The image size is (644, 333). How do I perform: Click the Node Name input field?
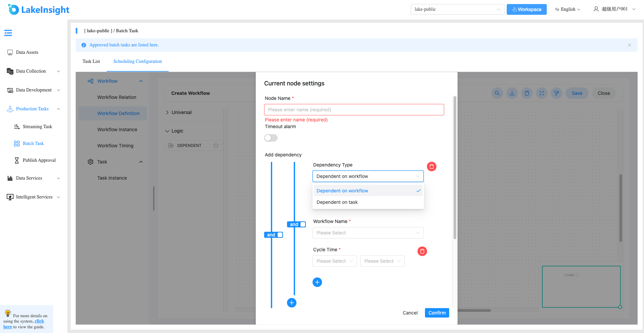(354, 110)
